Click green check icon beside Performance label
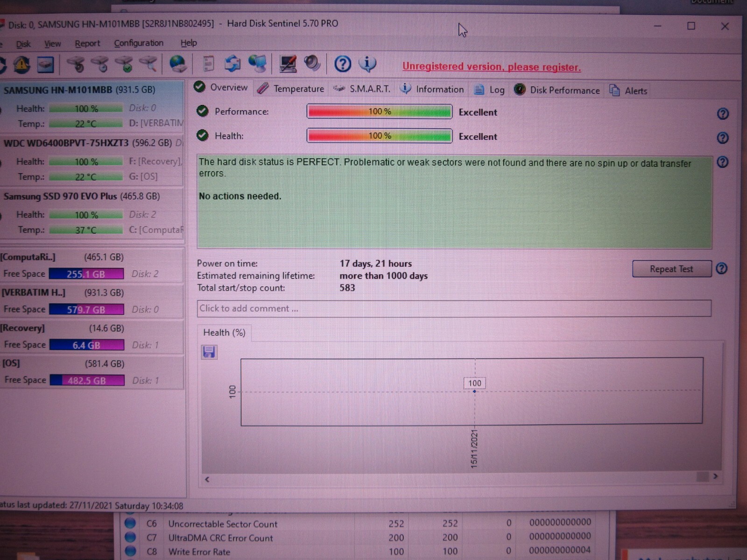747x560 pixels. point(202,111)
